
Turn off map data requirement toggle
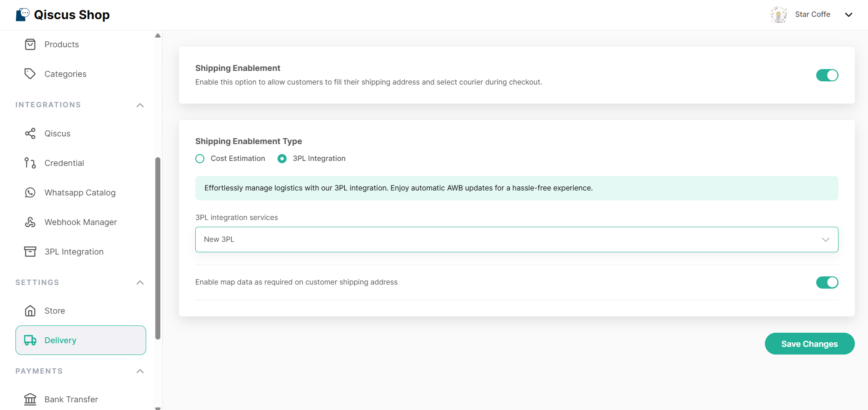click(x=827, y=283)
